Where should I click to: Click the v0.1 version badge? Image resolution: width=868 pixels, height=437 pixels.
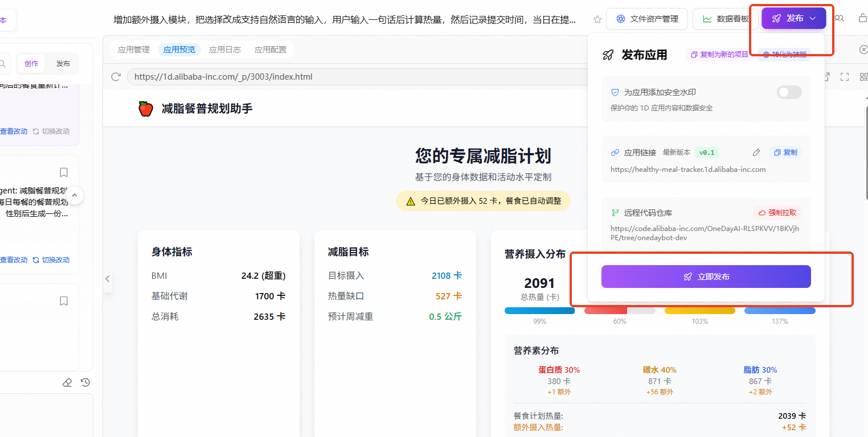coord(707,152)
